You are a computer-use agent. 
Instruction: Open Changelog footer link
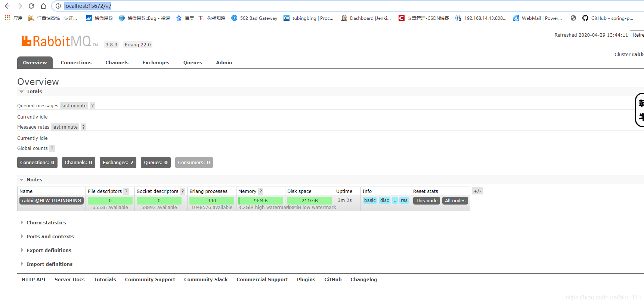[x=364, y=280]
